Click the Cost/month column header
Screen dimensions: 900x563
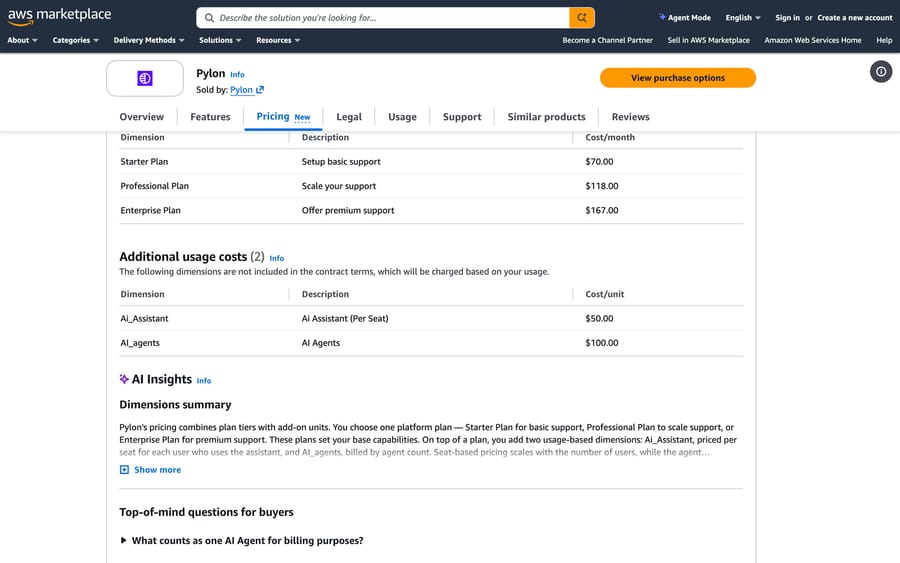click(x=610, y=138)
